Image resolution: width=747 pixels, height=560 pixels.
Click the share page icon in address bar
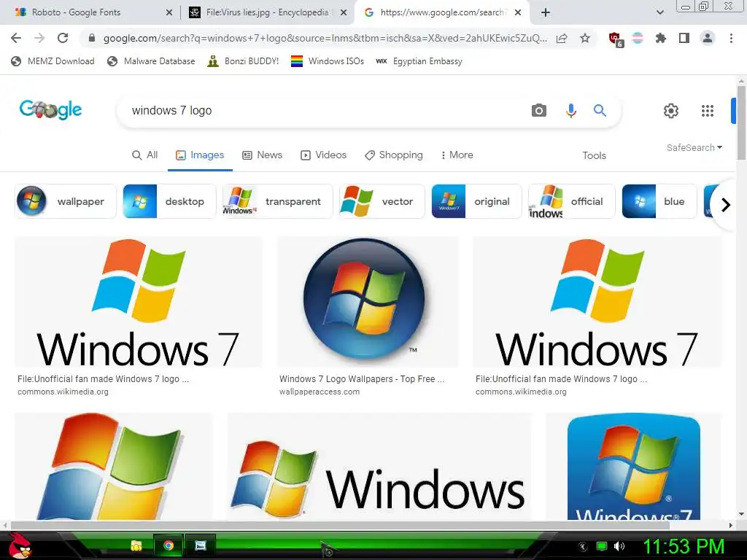coord(562,38)
